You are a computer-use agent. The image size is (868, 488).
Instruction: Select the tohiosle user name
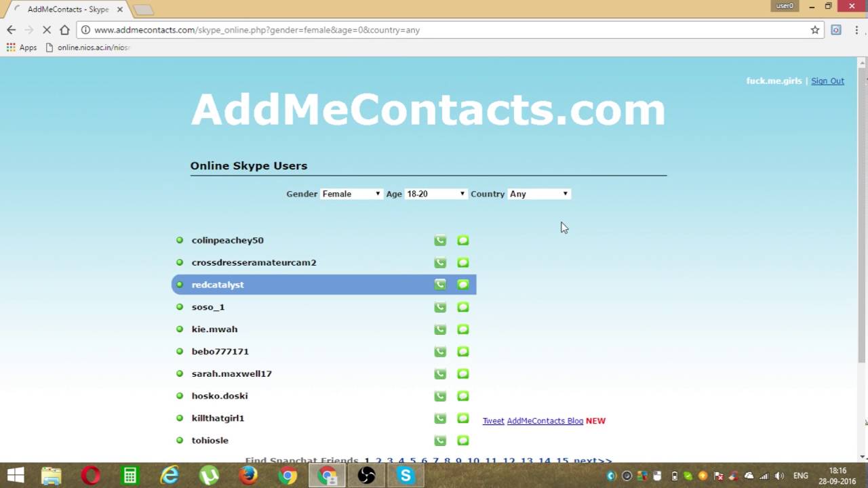coord(210,441)
